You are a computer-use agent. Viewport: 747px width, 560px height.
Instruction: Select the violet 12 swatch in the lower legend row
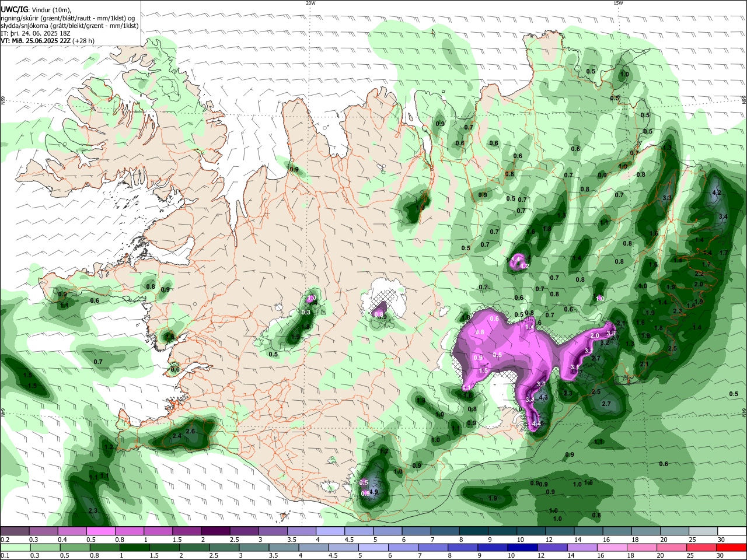coord(551,547)
